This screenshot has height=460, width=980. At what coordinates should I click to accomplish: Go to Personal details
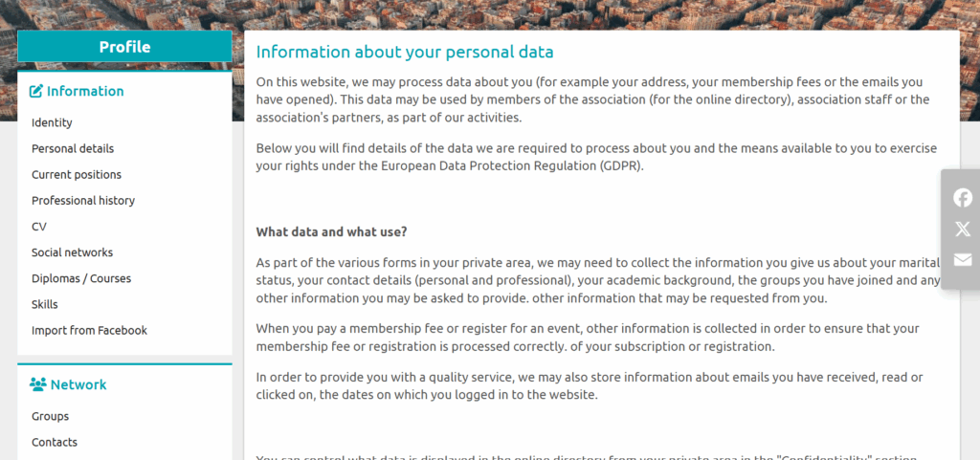(x=73, y=148)
